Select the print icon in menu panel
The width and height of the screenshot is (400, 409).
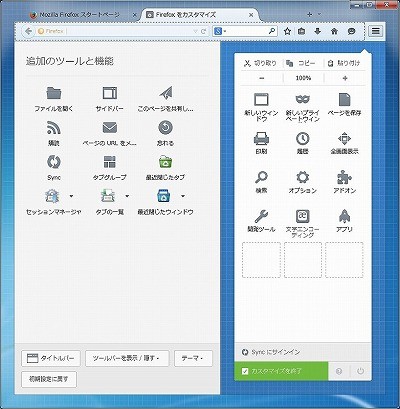click(x=261, y=138)
